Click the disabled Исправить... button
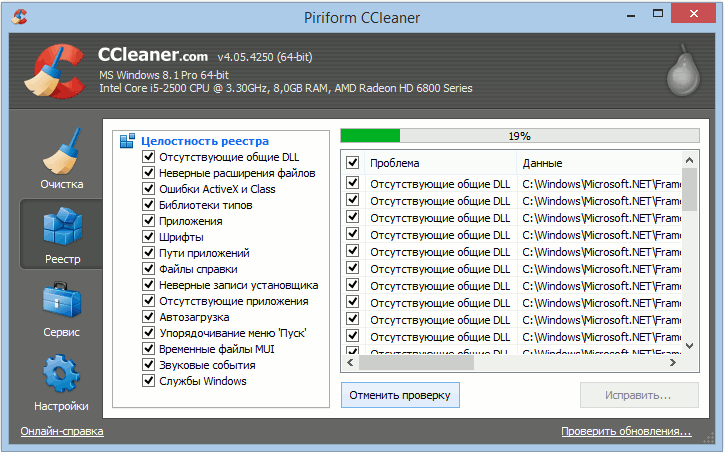This screenshot has width=724, height=452. (639, 395)
